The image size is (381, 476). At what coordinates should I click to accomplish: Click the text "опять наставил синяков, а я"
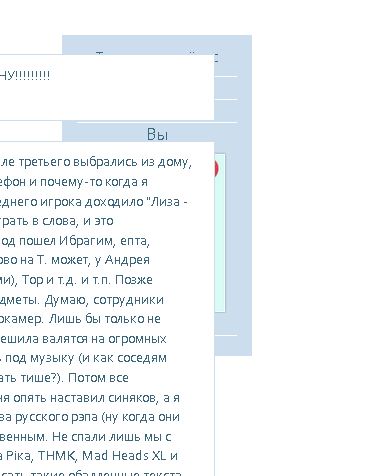point(97,398)
